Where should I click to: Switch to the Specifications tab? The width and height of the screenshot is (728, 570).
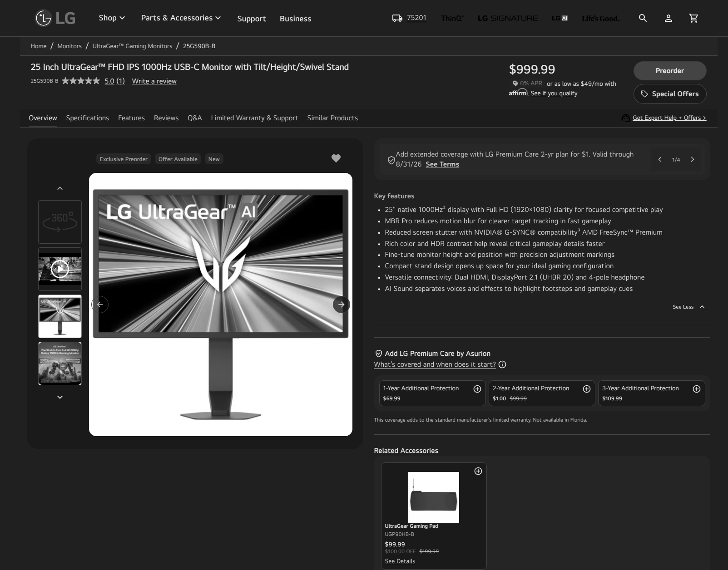[x=88, y=118]
